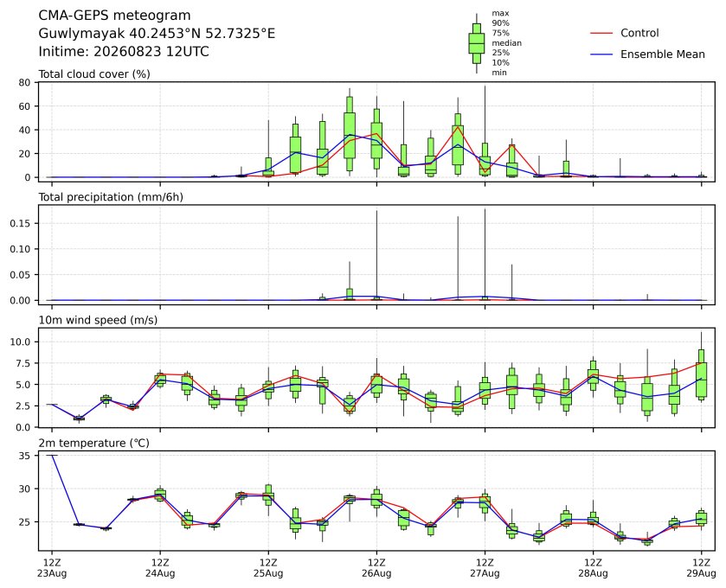726x588 pixels.
Task: Select the "Control" legend label
Action: tap(639, 34)
